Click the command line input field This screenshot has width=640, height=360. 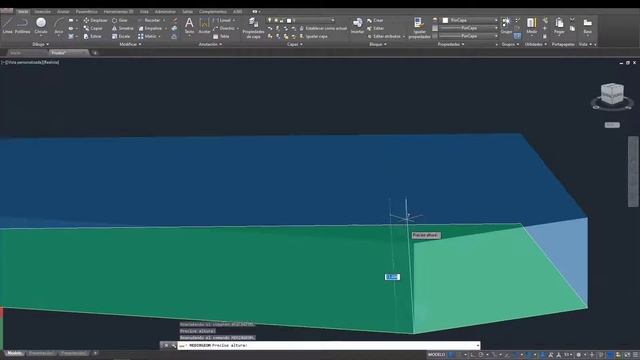pyautogui.click(x=329, y=345)
